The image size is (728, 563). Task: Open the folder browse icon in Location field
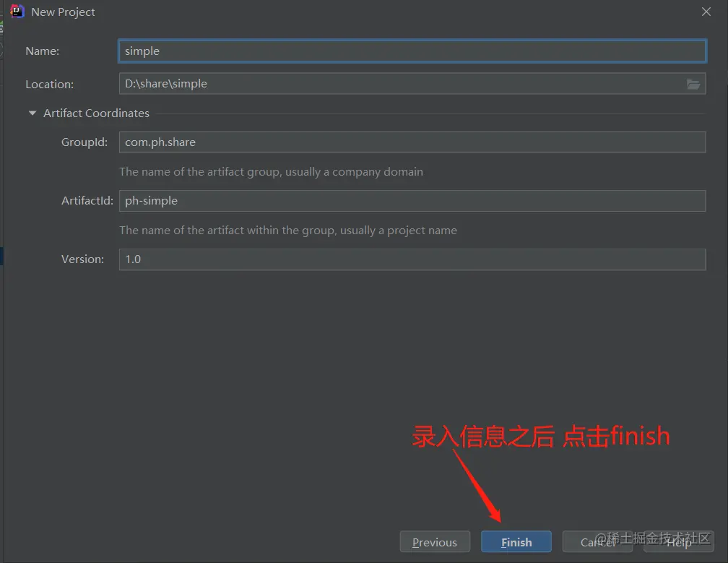[693, 84]
